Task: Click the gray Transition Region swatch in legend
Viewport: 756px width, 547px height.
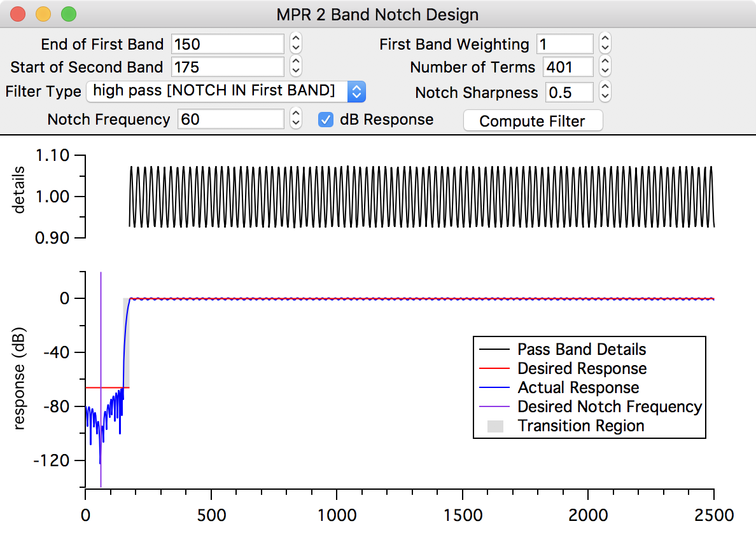Action: pyautogui.click(x=494, y=426)
